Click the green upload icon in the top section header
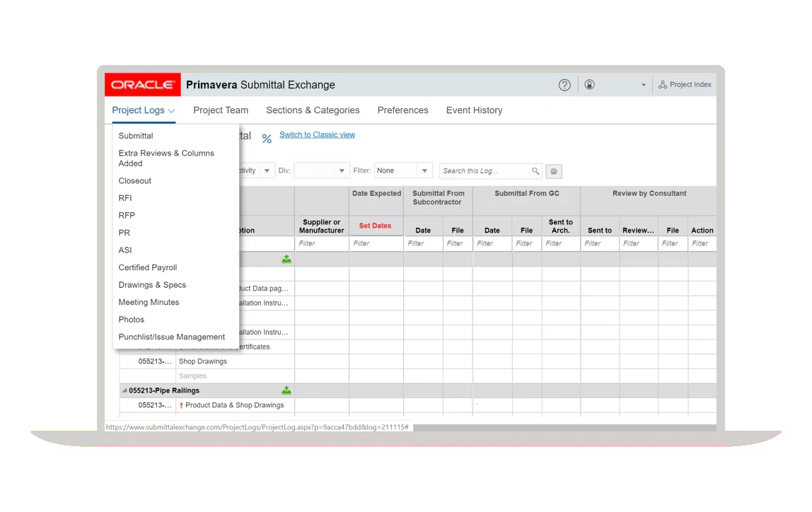The height and width of the screenshot is (512, 812). tap(286, 259)
